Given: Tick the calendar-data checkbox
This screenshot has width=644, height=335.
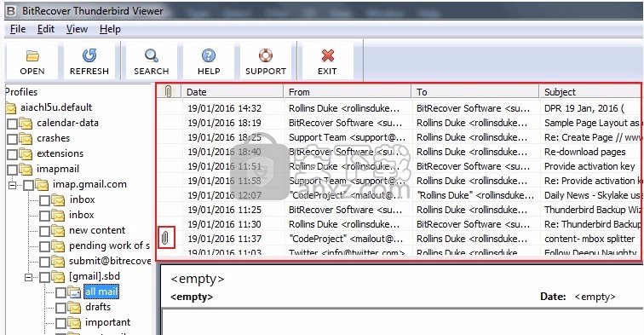Looking at the screenshot, I should click(x=12, y=124).
